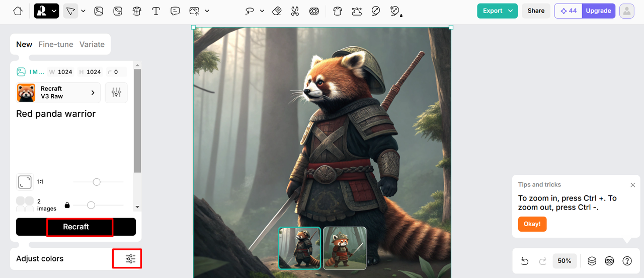Open the lasso tool dropdown arrow
This screenshot has height=278, width=644.
[262, 11]
